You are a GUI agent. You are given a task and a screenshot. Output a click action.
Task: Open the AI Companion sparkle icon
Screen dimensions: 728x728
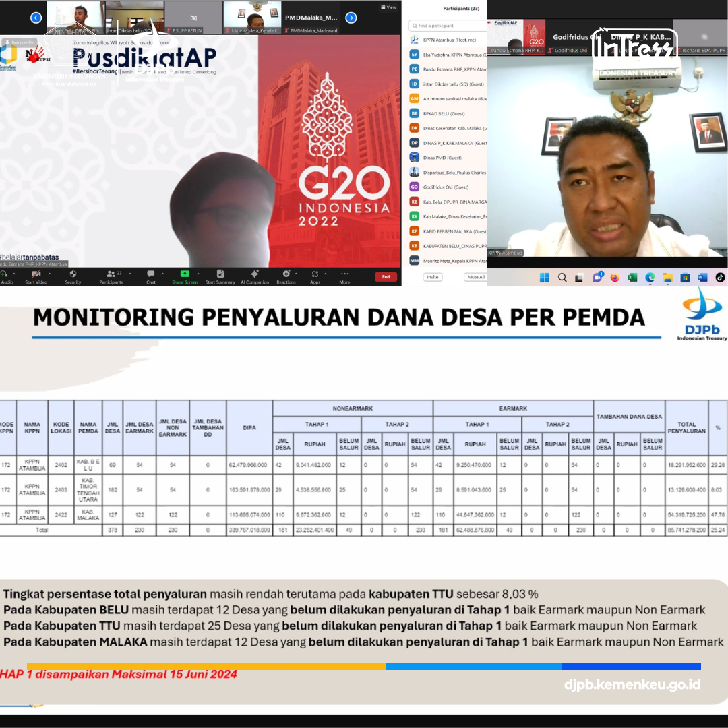255,274
